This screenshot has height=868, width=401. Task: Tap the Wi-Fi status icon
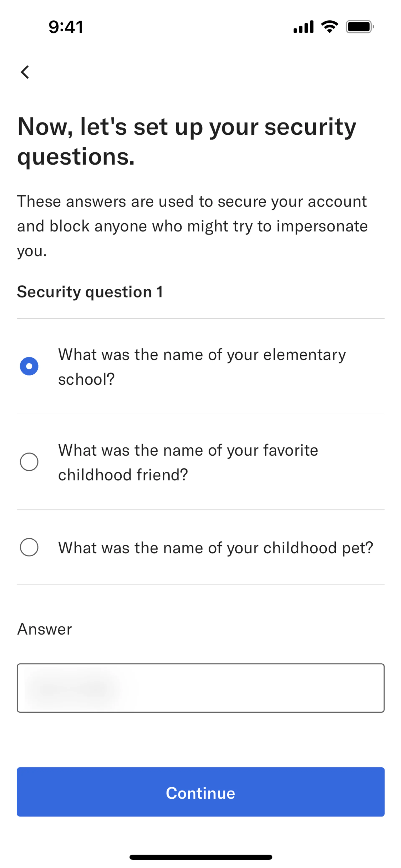pyautogui.click(x=329, y=27)
